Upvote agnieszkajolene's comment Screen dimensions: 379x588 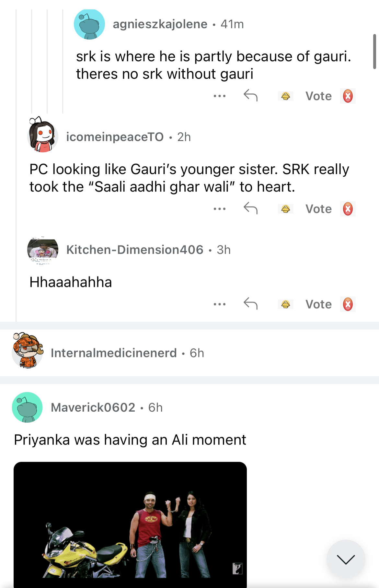point(285,96)
